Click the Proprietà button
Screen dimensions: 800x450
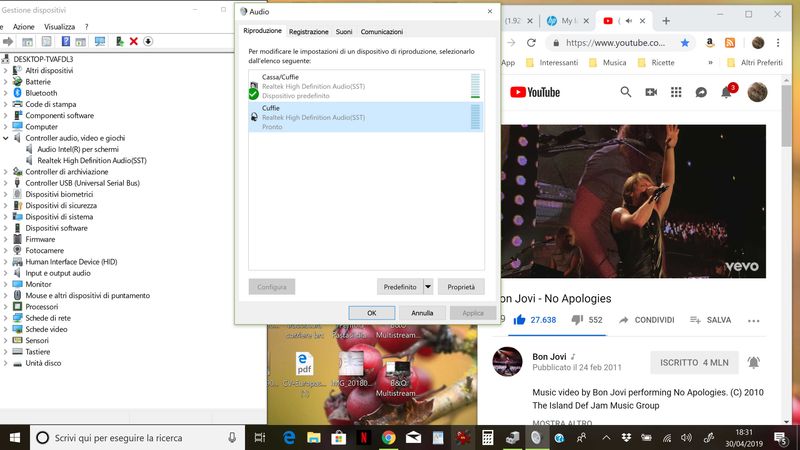pyautogui.click(x=461, y=287)
